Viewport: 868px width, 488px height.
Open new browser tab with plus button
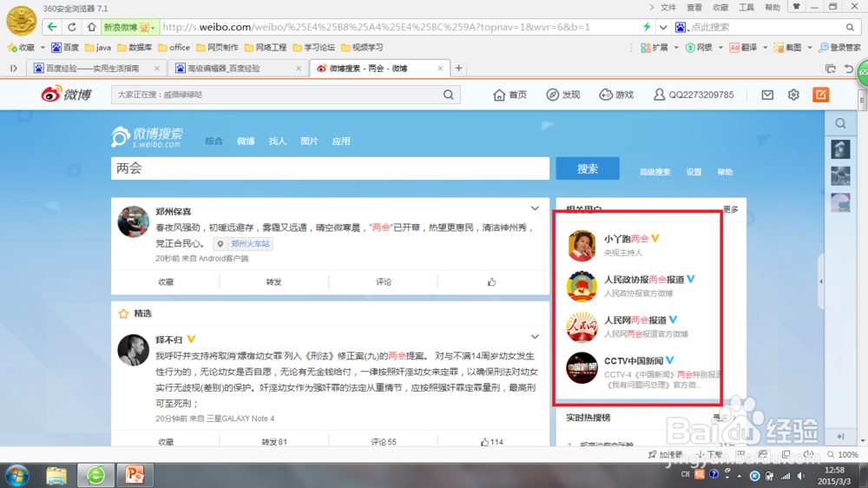[458, 68]
